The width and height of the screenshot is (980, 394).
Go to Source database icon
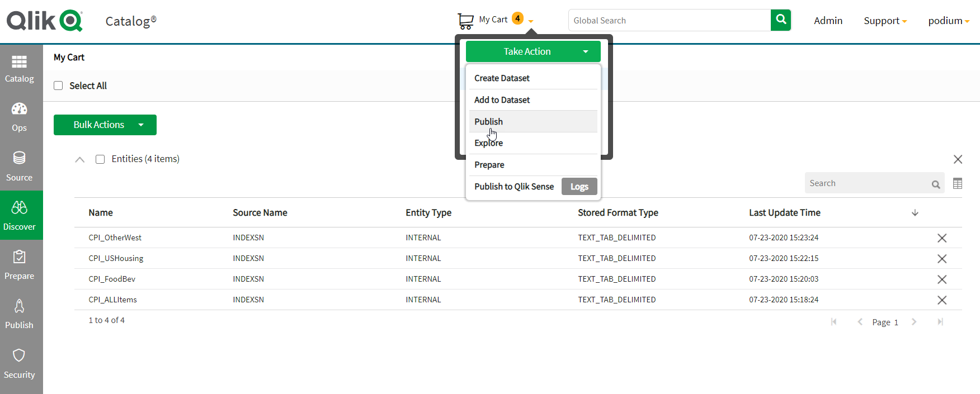pyautogui.click(x=20, y=159)
